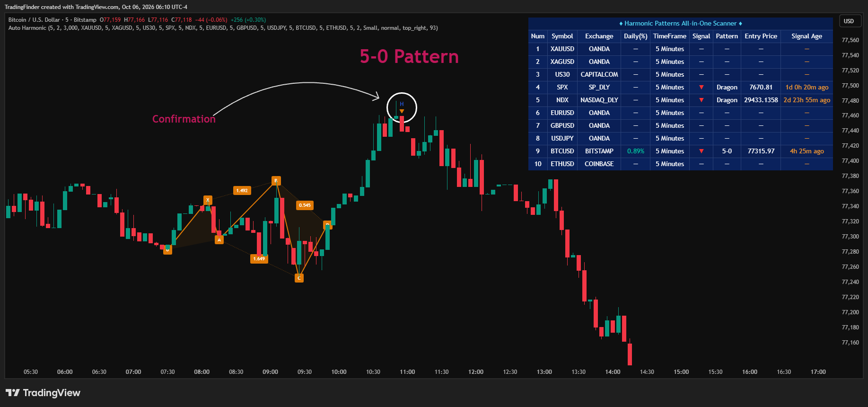Click the 10:30 label on time axis
Viewport: 868px width, 407px height.
[373, 372]
